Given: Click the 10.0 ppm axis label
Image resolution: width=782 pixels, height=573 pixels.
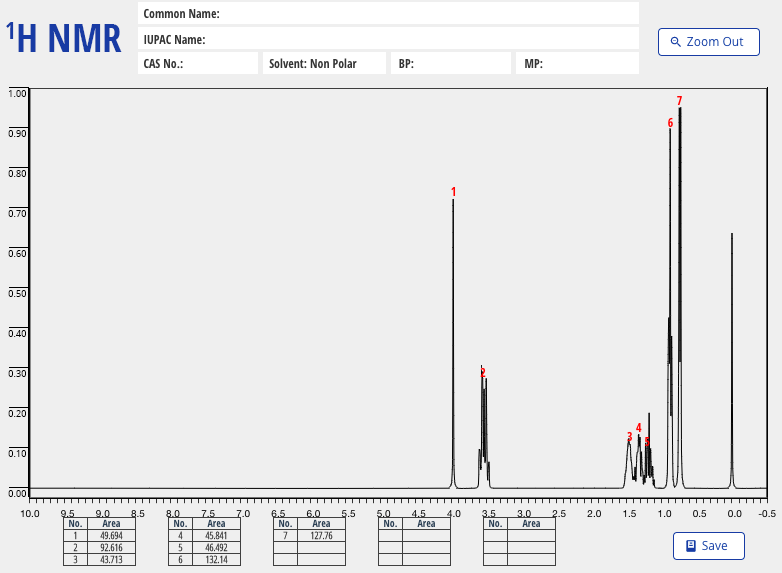Looking at the screenshot, I should click(x=30, y=514).
